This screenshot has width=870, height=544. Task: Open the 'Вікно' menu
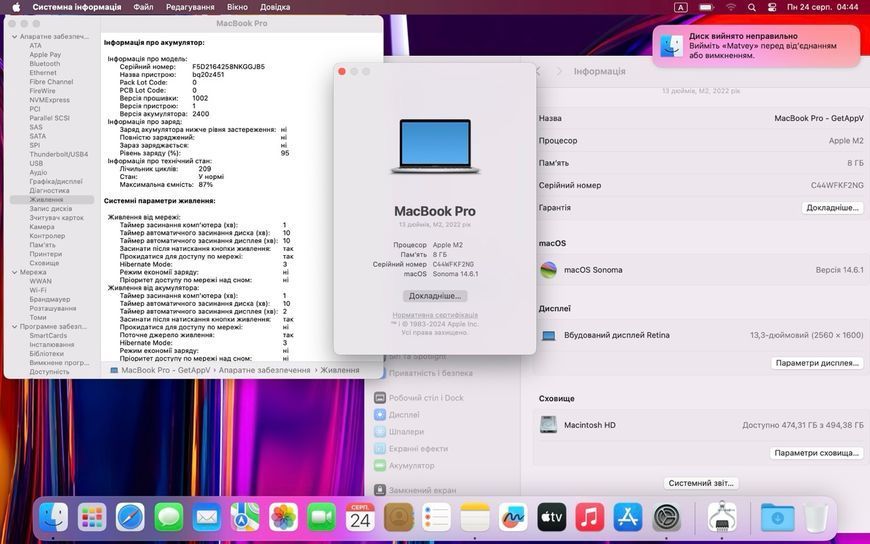point(237,7)
